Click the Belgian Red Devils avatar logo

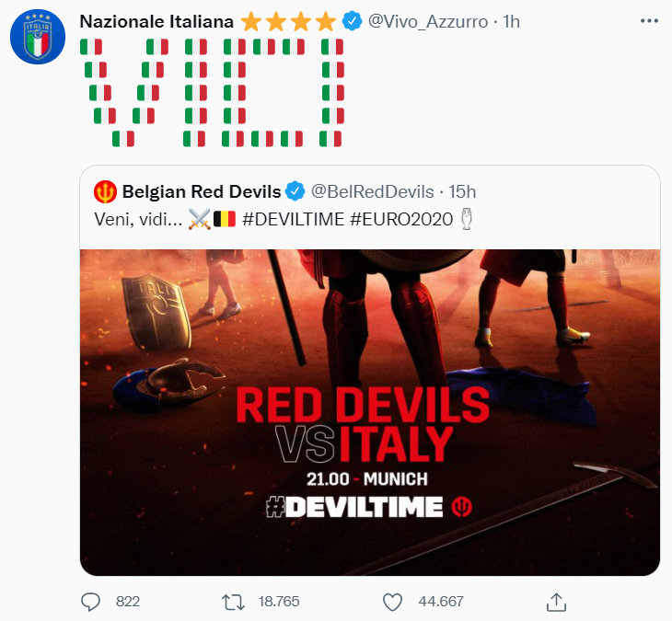pyautogui.click(x=106, y=191)
